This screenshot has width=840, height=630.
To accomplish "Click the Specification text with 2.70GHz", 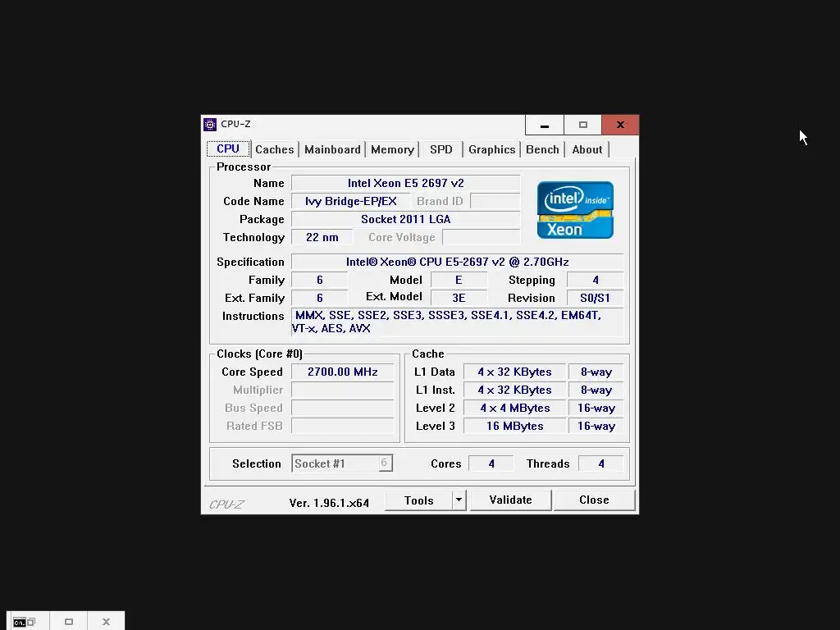I will 457,262.
